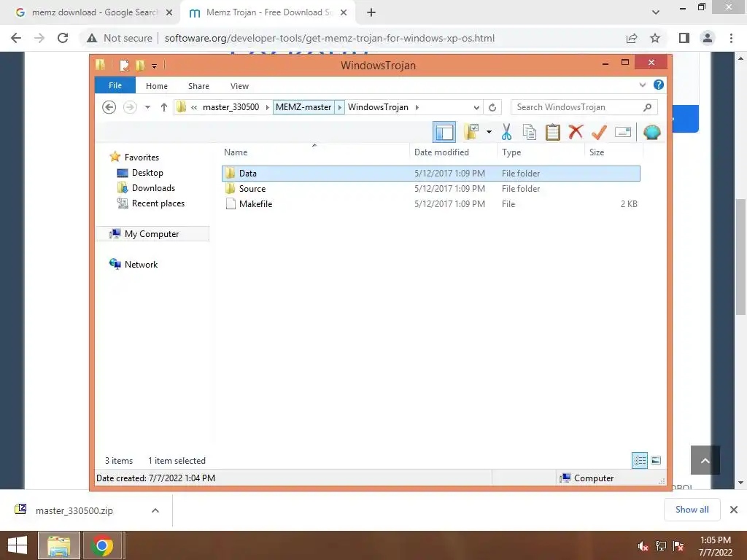747x560 pixels.
Task: Switch to the memz download Google Search tab
Action: (x=93, y=12)
